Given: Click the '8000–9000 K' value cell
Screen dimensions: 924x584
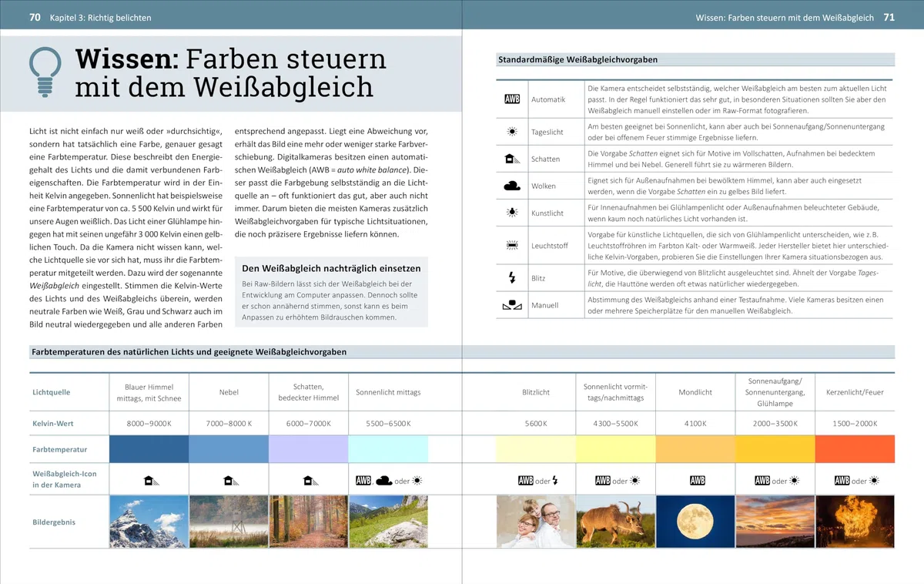Looking at the screenshot, I should 149,424.
